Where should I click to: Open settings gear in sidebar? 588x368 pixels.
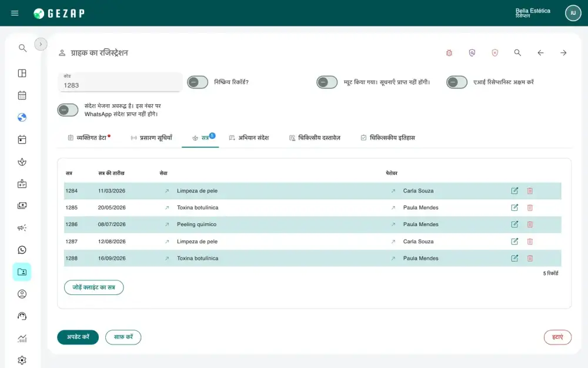(22, 360)
